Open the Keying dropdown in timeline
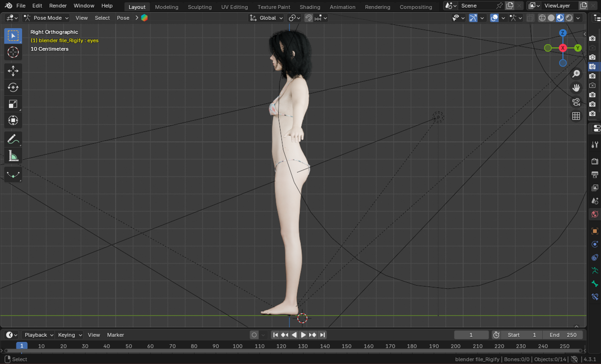This screenshot has height=364, width=601. [70, 335]
